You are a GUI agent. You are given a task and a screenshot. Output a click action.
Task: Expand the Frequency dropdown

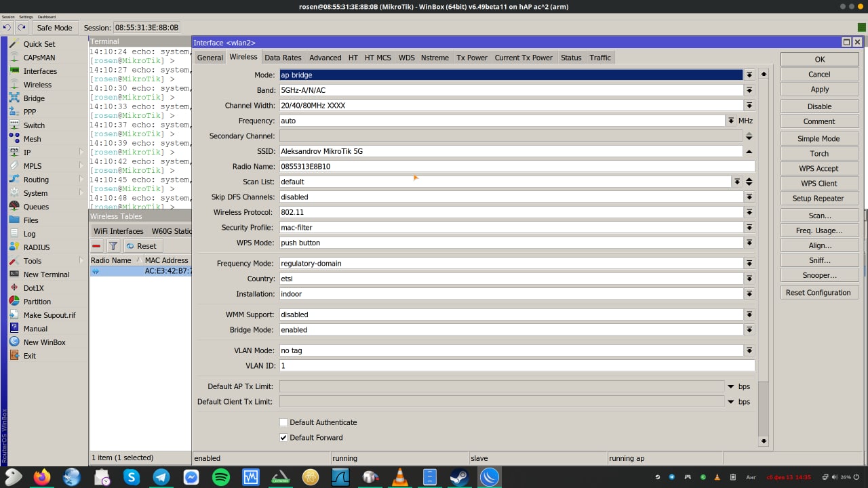[731, 121]
